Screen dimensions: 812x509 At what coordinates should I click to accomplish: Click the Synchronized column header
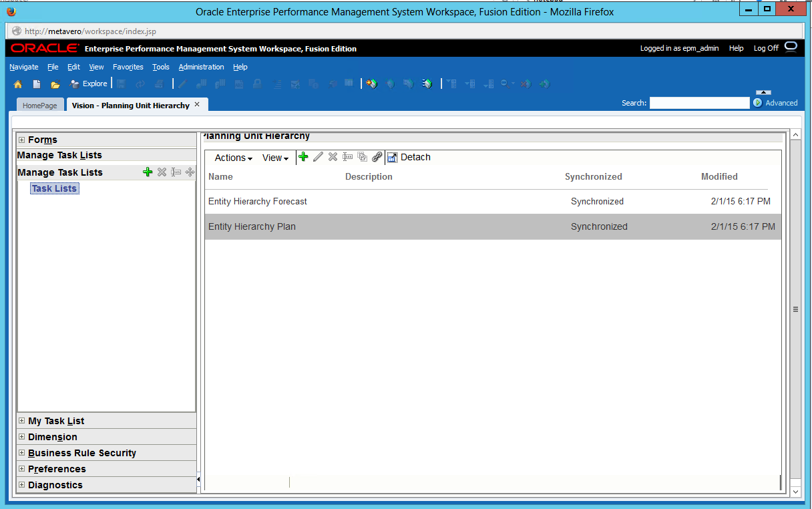pyautogui.click(x=593, y=176)
